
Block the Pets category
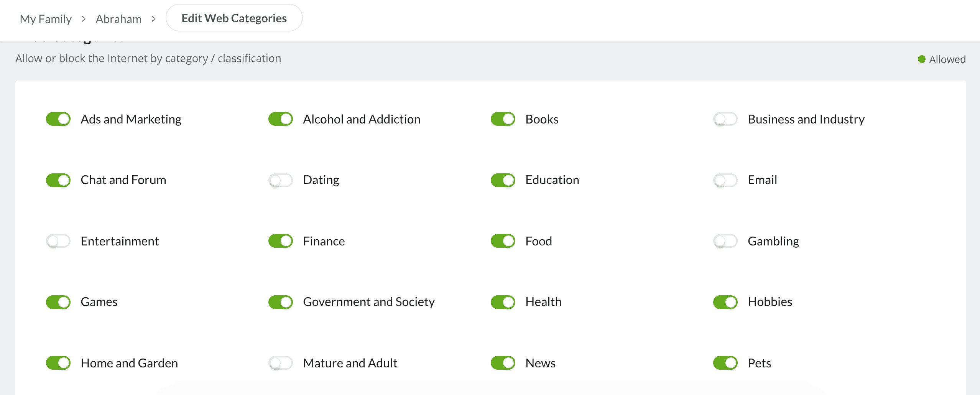725,363
